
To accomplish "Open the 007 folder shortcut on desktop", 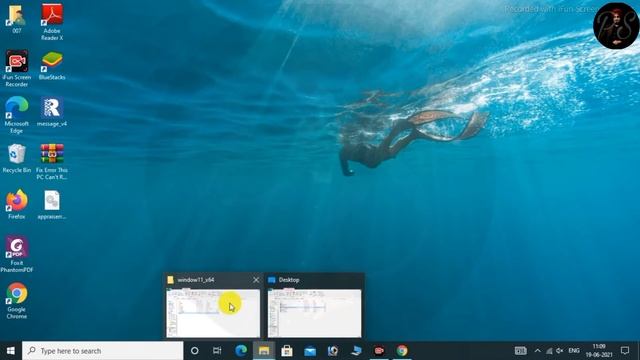I will point(16,19).
